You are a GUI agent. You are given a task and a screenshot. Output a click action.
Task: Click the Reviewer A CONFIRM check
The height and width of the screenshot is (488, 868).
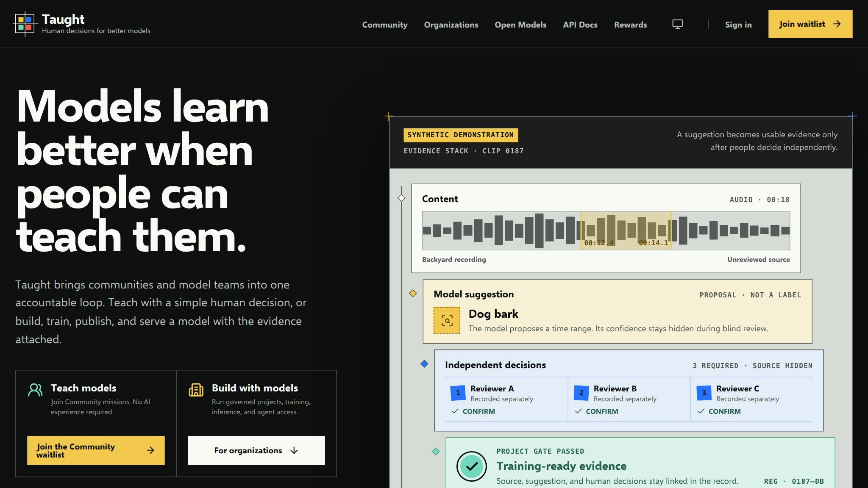473,411
